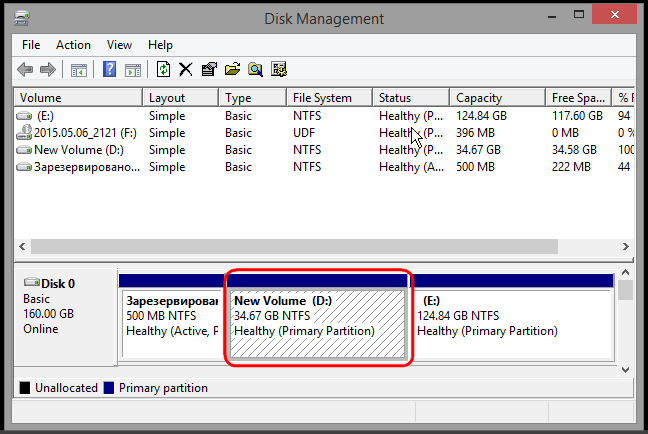Image resolution: width=648 pixels, height=434 pixels.
Task: Open the Action menu
Action: [x=73, y=45]
